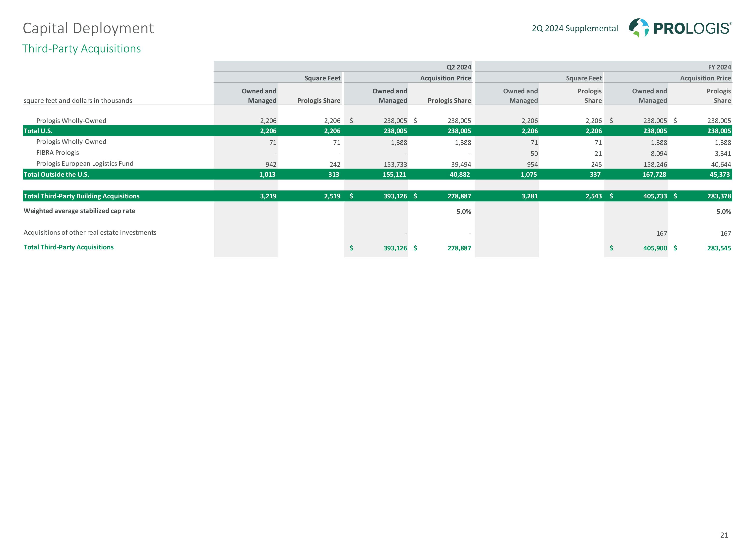The width and height of the screenshot is (747, 560).
Task: Click value 3,341 in FIBRA Prologis row
Action: coord(723,154)
